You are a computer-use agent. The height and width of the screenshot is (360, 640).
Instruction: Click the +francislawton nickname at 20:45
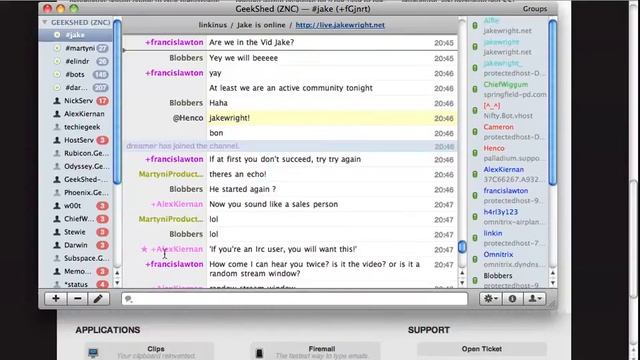[x=174, y=42]
